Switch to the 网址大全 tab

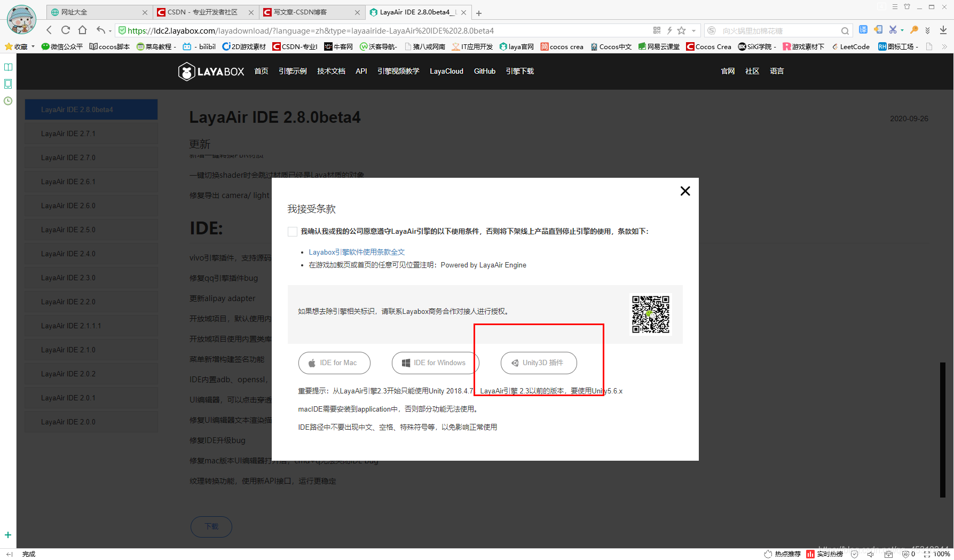(x=96, y=12)
